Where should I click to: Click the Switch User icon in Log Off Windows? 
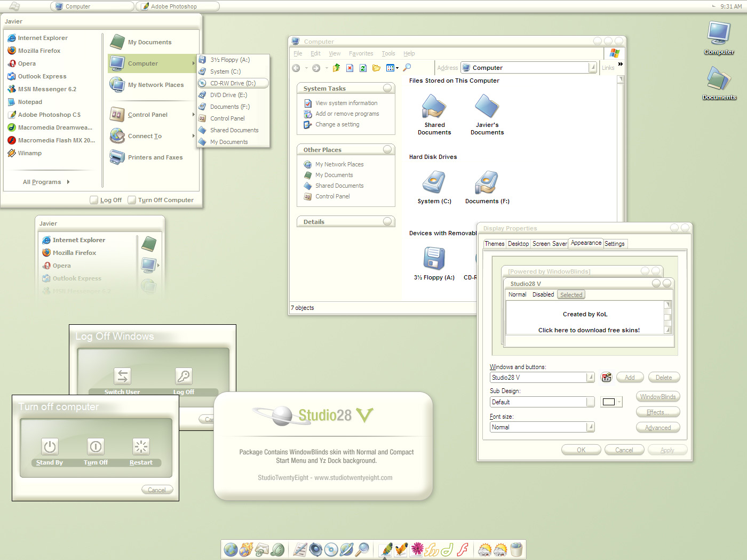coord(122,376)
